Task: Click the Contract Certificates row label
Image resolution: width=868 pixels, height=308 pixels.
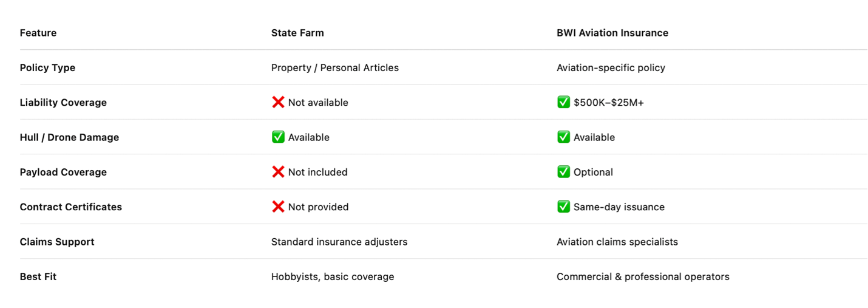Action: (x=70, y=207)
